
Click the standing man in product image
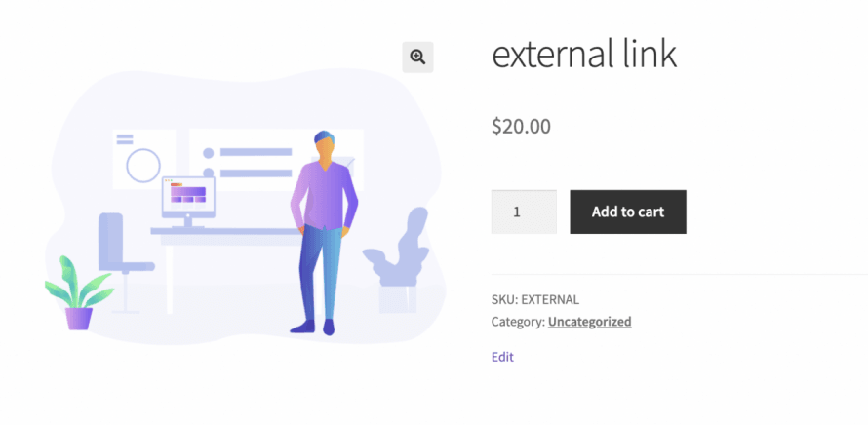(x=325, y=224)
